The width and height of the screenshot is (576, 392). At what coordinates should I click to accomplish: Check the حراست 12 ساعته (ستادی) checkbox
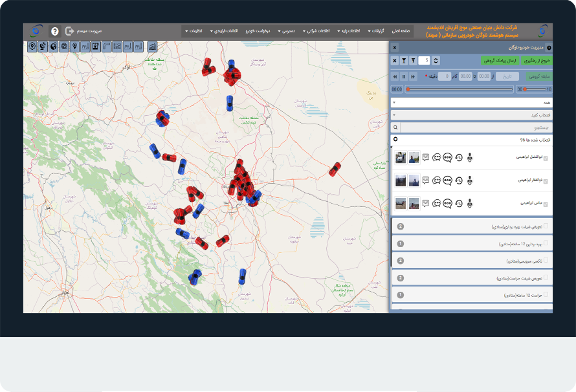coord(546,294)
